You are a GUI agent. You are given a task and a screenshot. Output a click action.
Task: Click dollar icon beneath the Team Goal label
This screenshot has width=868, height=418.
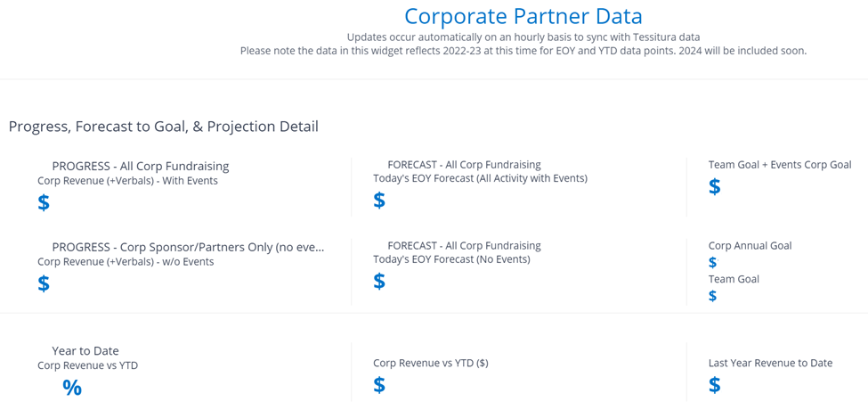tap(712, 296)
